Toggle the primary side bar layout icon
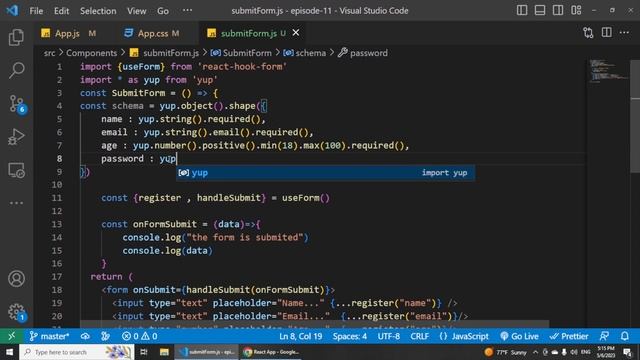Screen dimensions: 640x360 [522, 10]
